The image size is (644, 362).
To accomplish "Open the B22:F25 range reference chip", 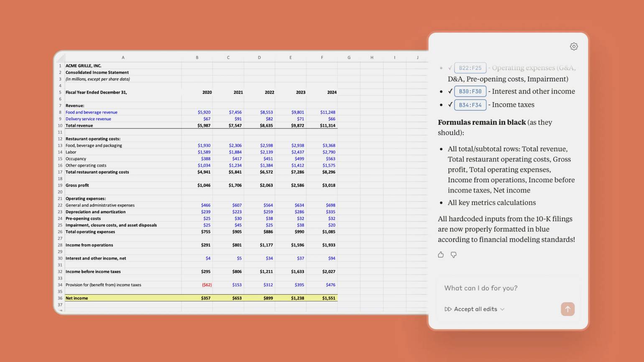I will (470, 68).
